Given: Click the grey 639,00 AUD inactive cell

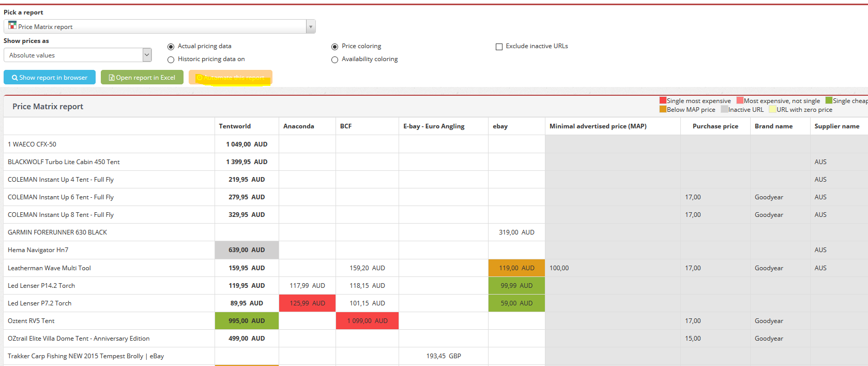Looking at the screenshot, I should (247, 250).
